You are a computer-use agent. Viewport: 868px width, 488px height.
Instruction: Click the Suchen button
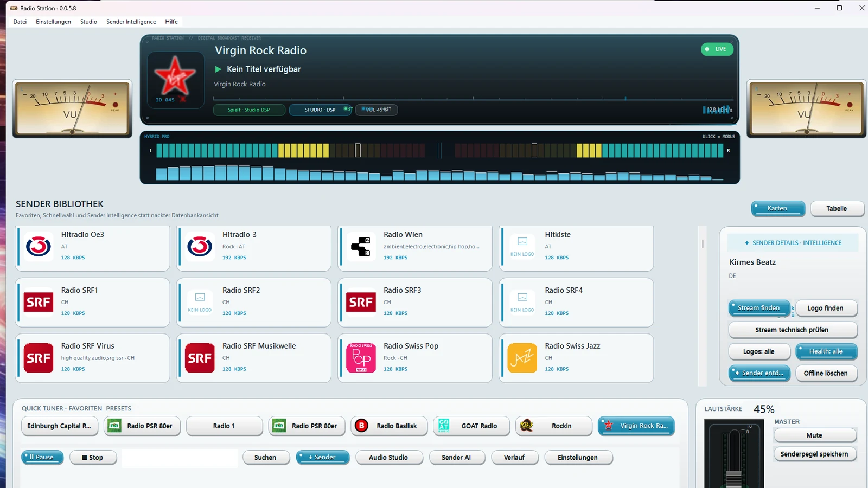coord(266,458)
